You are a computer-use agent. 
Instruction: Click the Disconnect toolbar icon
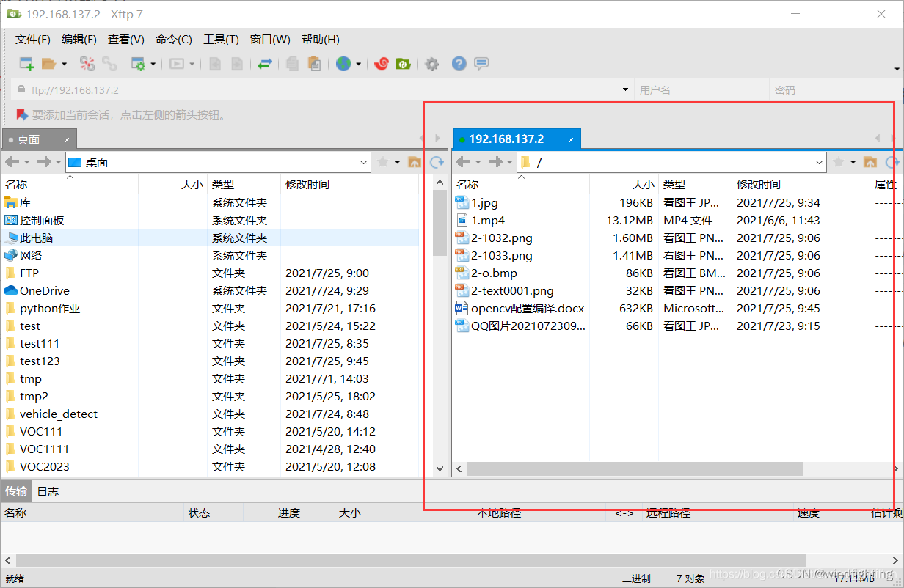[87, 64]
